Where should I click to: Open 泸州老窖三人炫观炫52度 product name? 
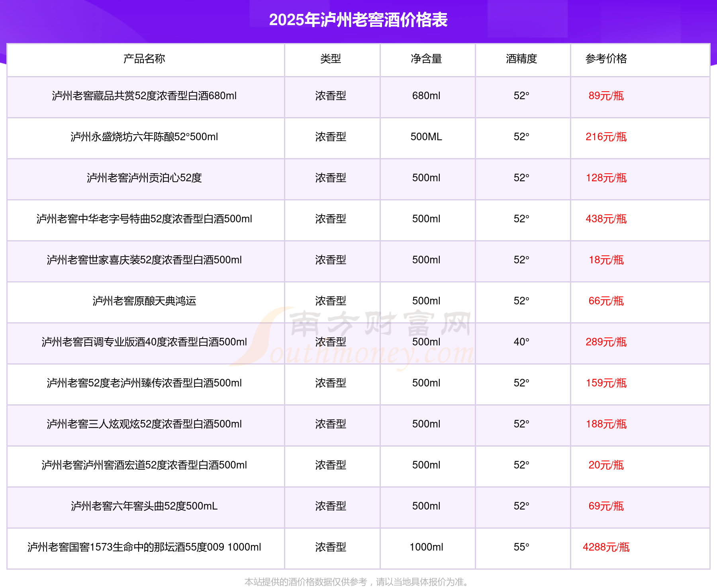[144, 424]
